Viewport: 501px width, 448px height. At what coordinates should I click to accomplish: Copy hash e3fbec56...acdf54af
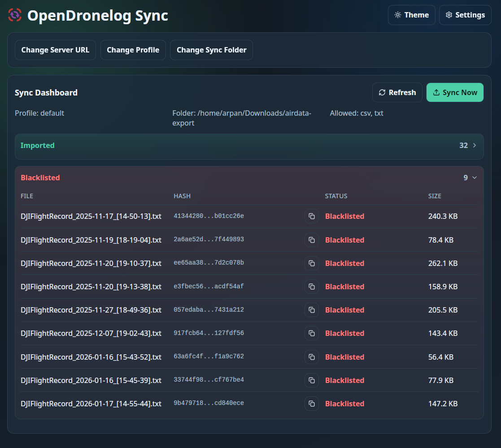pos(312,287)
